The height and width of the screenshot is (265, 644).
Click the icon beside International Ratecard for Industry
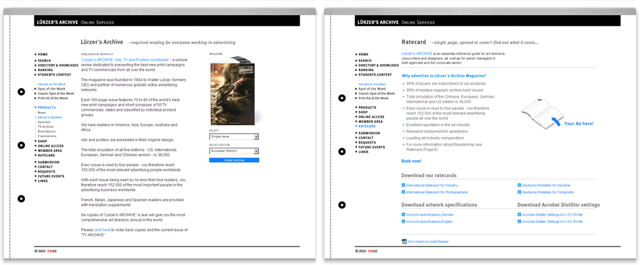coord(403,185)
